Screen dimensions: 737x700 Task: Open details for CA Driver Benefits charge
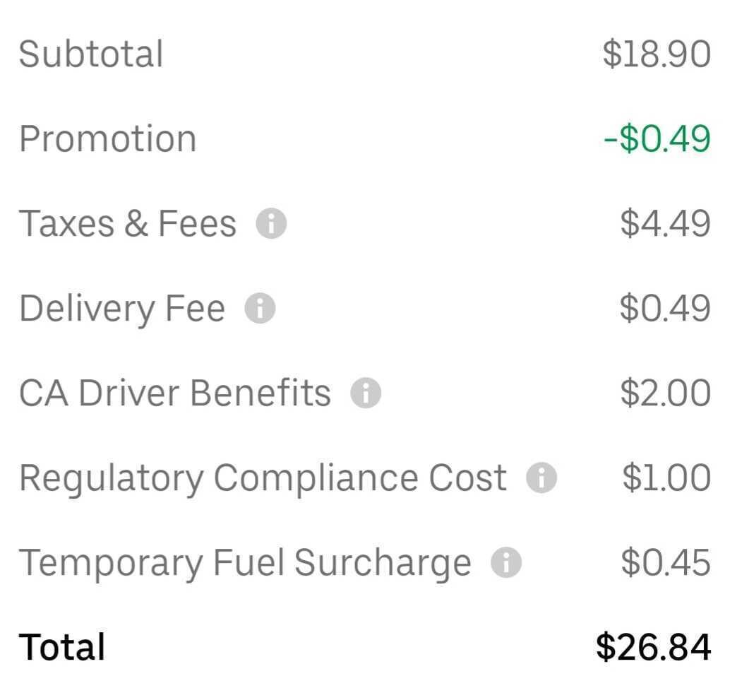pyautogui.click(x=366, y=393)
